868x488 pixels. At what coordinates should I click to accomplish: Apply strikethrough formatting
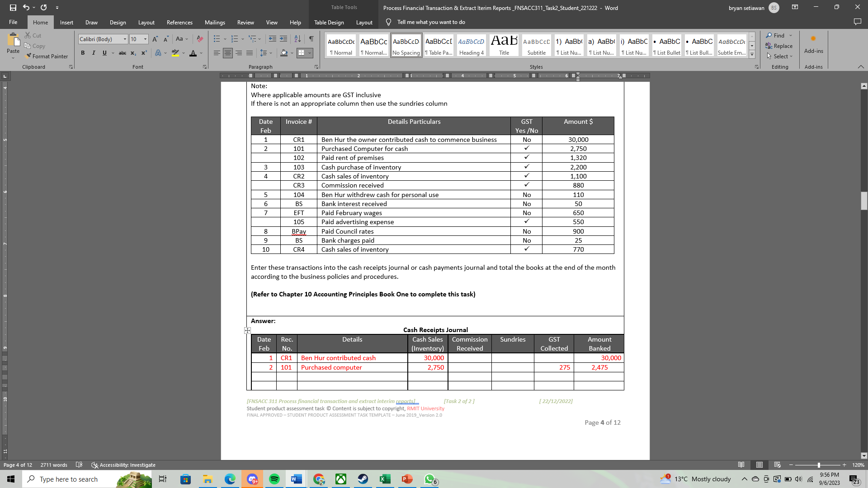pos(122,53)
